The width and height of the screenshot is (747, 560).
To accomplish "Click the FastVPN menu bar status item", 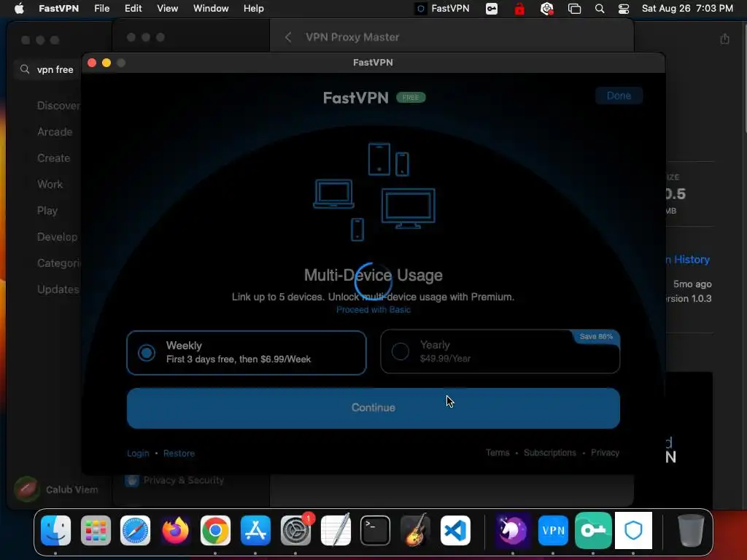I will (443, 9).
